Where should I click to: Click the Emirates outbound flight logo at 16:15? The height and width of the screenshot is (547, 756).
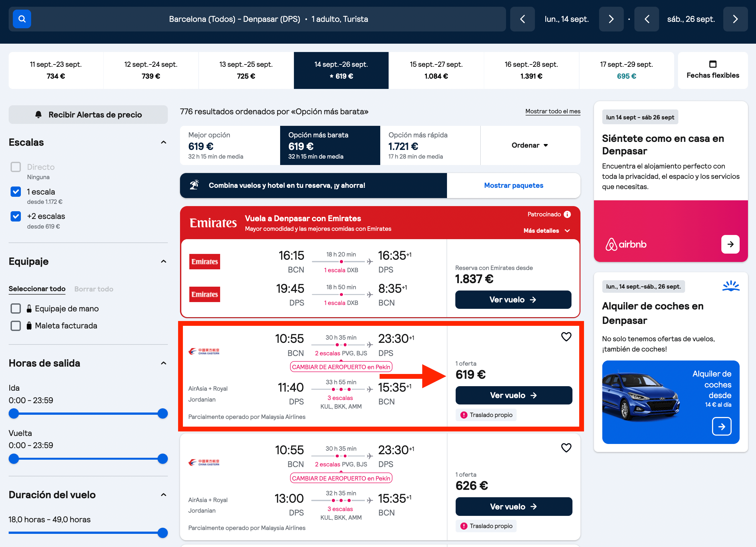coord(205,262)
